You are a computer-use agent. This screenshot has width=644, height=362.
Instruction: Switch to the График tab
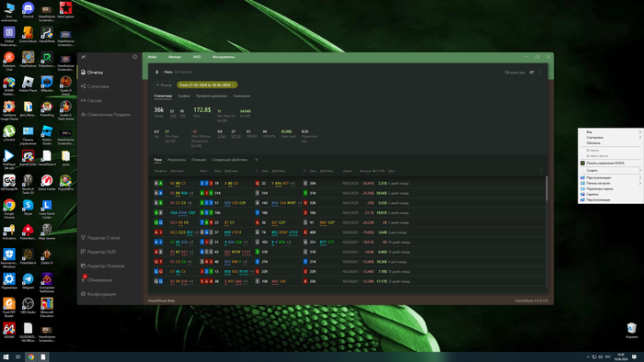pos(184,96)
